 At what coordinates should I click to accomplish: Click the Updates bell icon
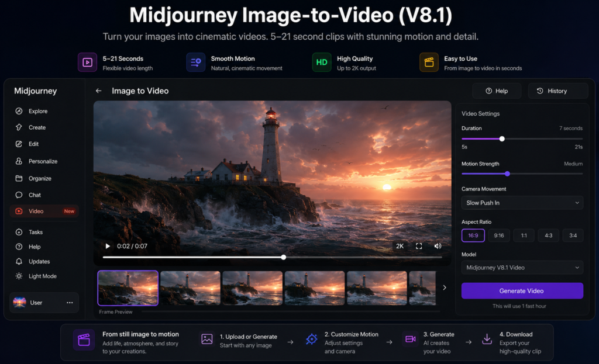19,261
